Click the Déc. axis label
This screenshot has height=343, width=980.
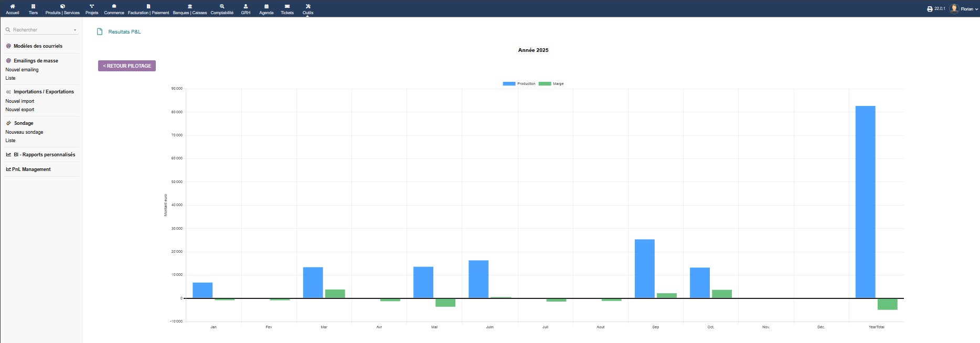821,327
